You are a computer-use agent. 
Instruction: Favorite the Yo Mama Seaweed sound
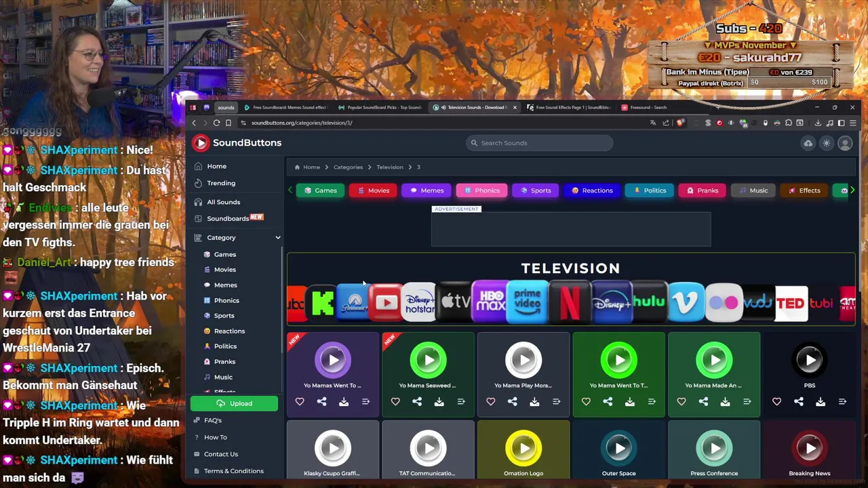pos(395,402)
